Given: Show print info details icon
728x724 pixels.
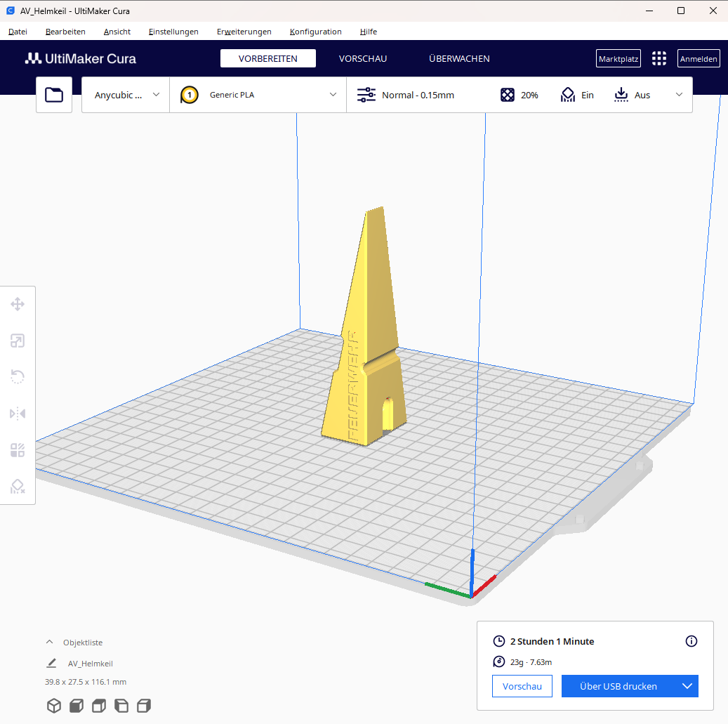Looking at the screenshot, I should coord(691,641).
